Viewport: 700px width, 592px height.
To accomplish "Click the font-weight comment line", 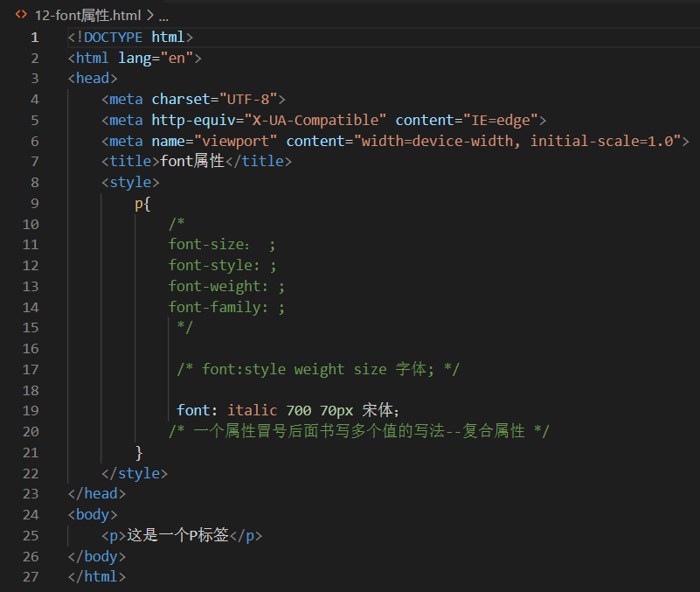I will 226,287.
